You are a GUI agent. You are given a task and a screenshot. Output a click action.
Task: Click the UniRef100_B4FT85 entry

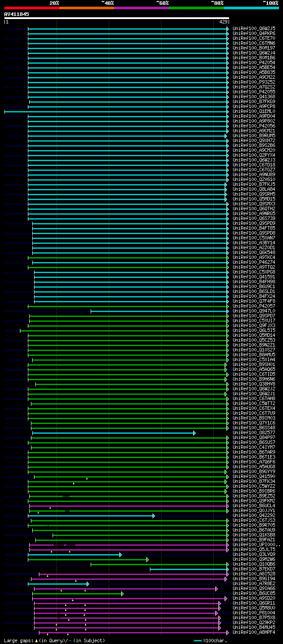(254, 228)
